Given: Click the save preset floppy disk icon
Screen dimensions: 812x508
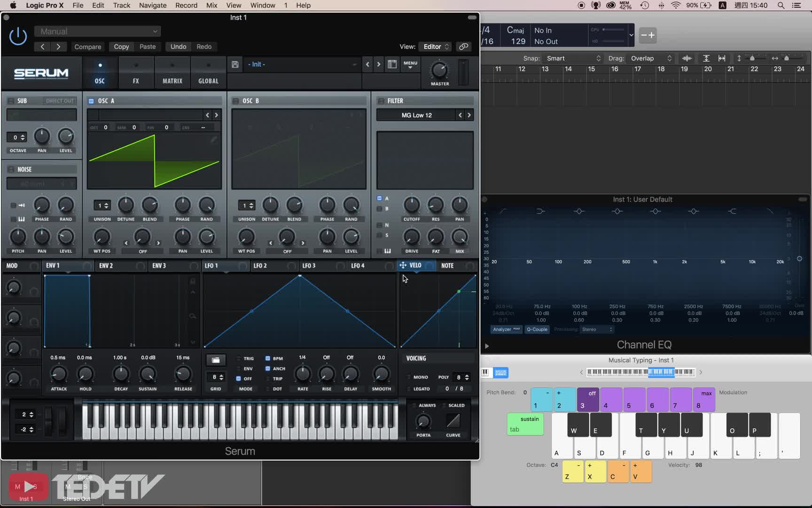Looking at the screenshot, I should [235, 64].
